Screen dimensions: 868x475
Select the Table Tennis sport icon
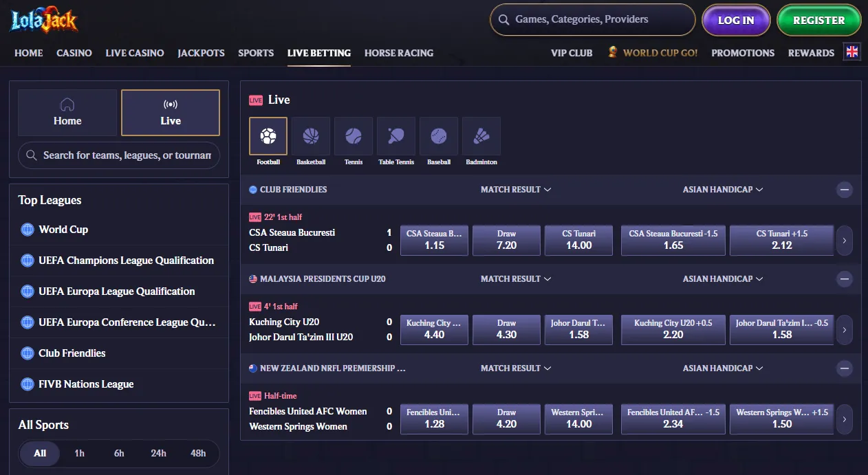pyautogui.click(x=396, y=136)
